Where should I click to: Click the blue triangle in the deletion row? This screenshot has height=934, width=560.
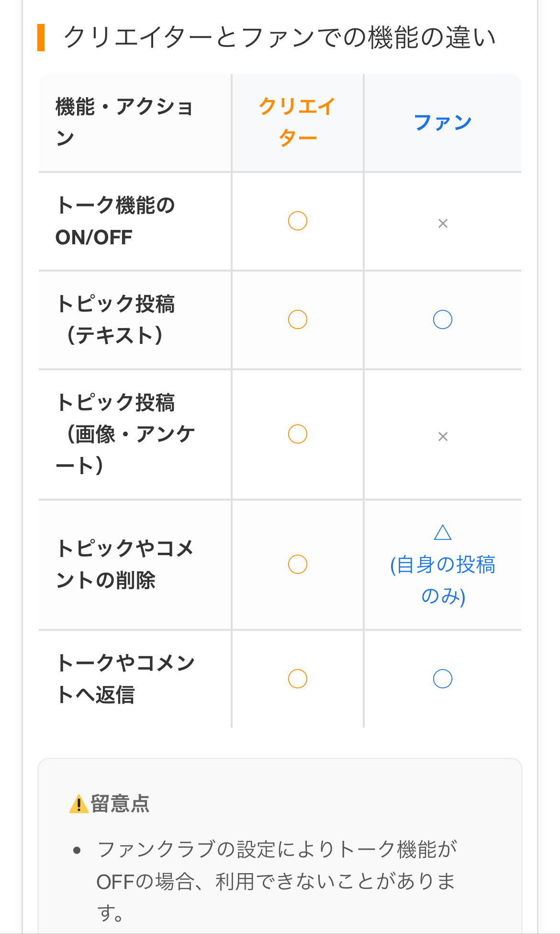coord(443,532)
